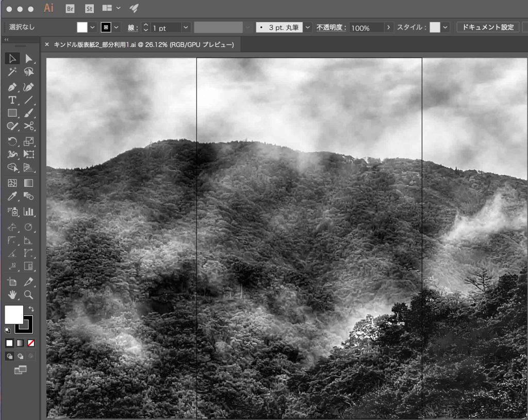The width and height of the screenshot is (528, 420).
Task: Select the toolbox white Fill box
Action: pyautogui.click(x=14, y=315)
